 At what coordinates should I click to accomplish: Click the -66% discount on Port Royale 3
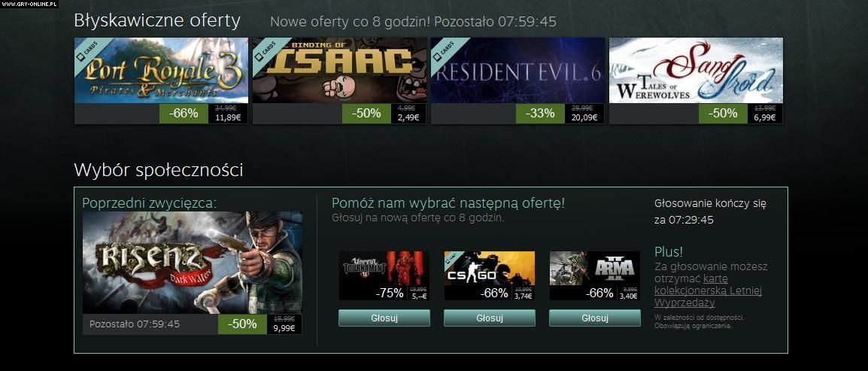(x=184, y=114)
